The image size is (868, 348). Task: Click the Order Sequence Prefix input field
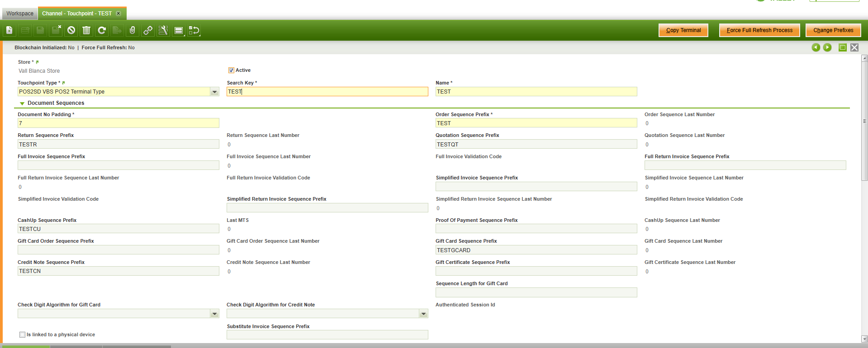pos(536,123)
